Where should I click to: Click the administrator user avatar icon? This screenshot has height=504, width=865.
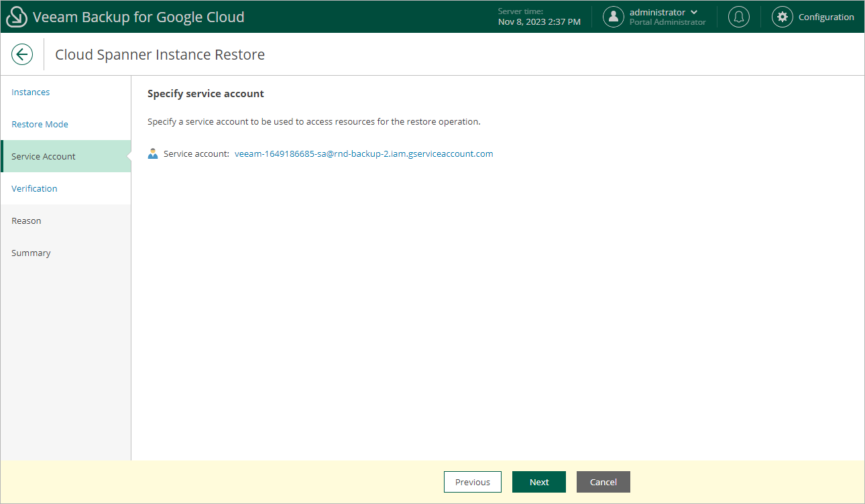click(614, 17)
